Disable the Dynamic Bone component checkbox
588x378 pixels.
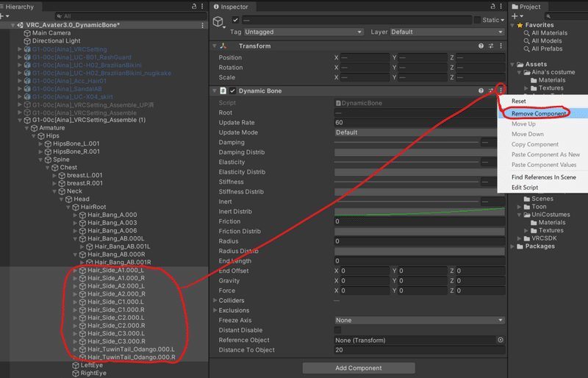point(232,91)
